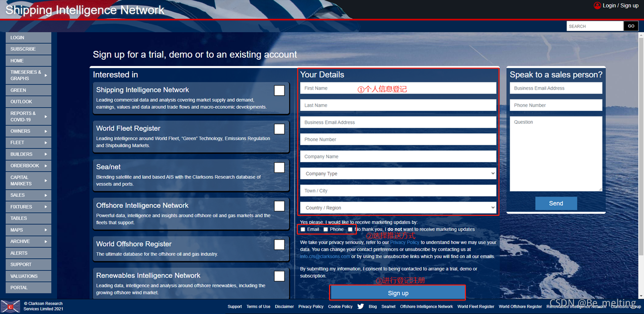The width and height of the screenshot is (644, 314).
Task: Click the user profile icon beside Login
Action: click(597, 6)
